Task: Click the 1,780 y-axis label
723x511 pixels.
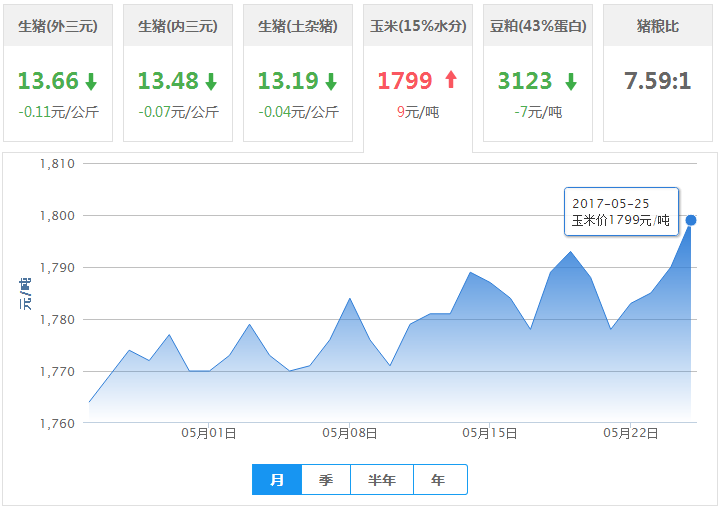Action: pos(57,320)
